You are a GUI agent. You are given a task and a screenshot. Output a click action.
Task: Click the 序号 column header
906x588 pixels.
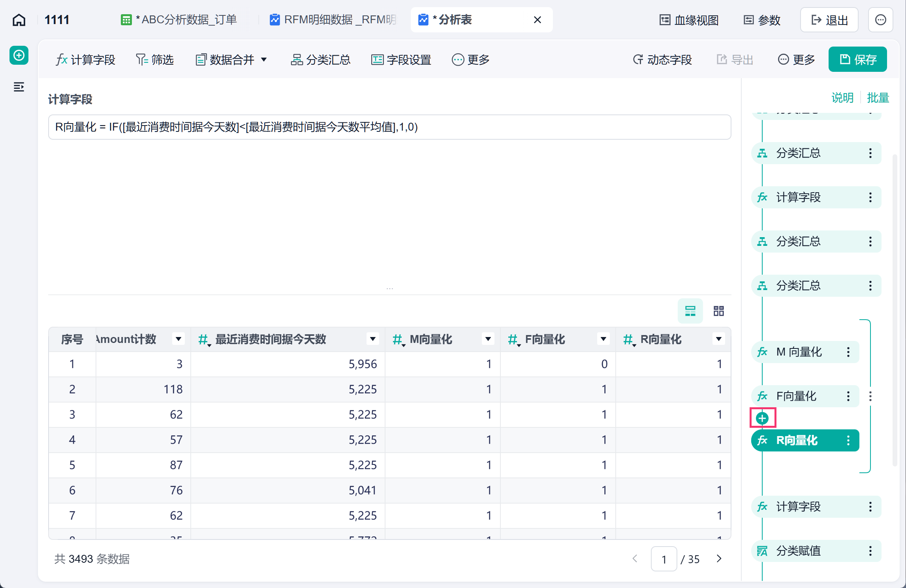click(72, 339)
